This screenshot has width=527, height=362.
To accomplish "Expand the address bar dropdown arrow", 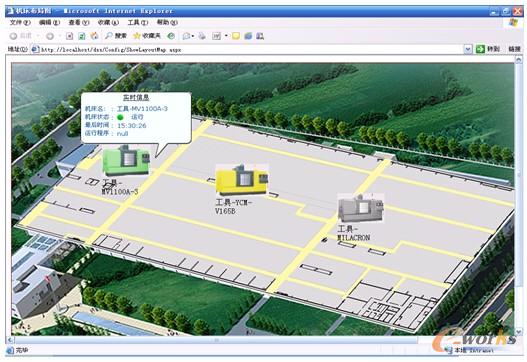I will tap(468, 49).
